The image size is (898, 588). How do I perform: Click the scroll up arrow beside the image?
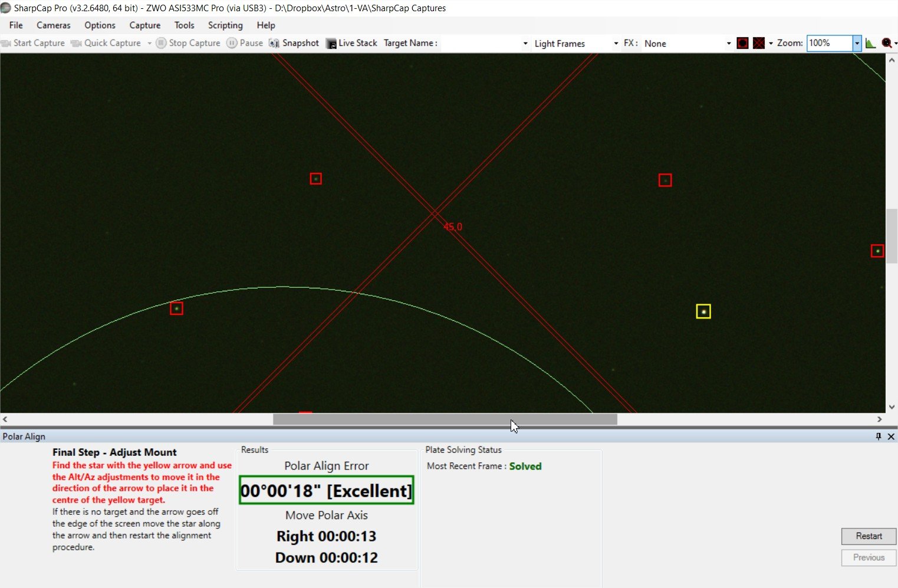[x=892, y=60]
